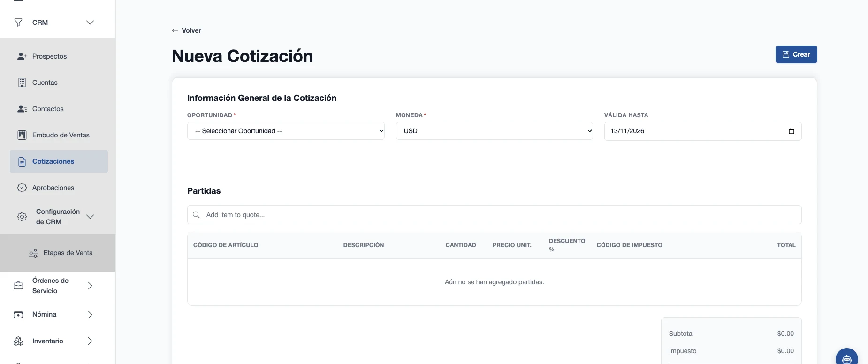This screenshot has height=364, width=868.
Task: Open Embudo de Ventas
Action: click(x=59, y=135)
